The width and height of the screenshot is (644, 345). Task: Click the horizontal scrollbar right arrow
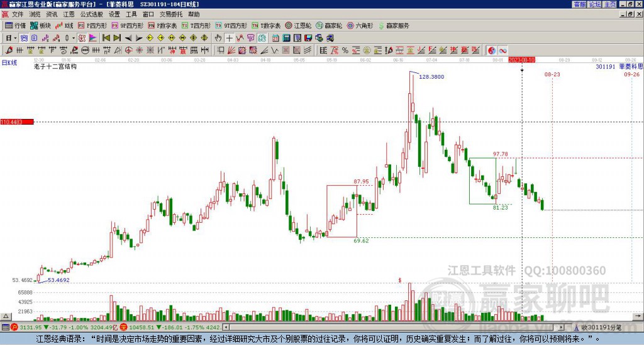pyautogui.click(x=562, y=327)
